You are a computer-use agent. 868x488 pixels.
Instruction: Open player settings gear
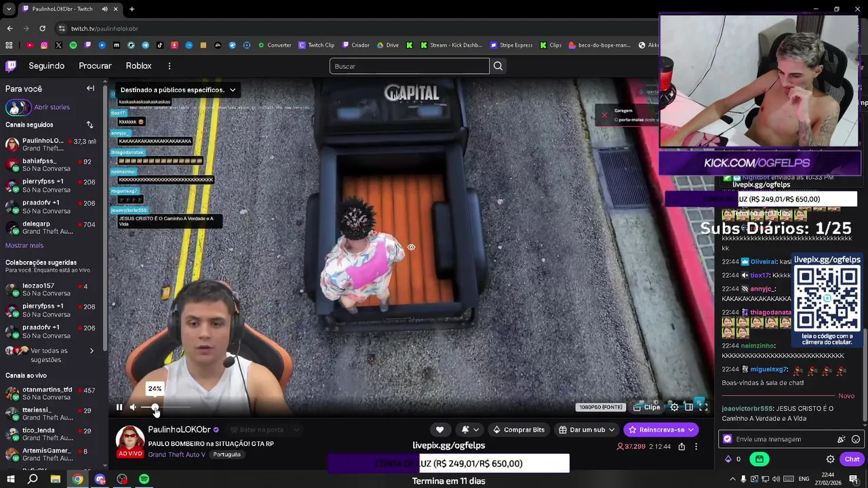click(x=674, y=407)
